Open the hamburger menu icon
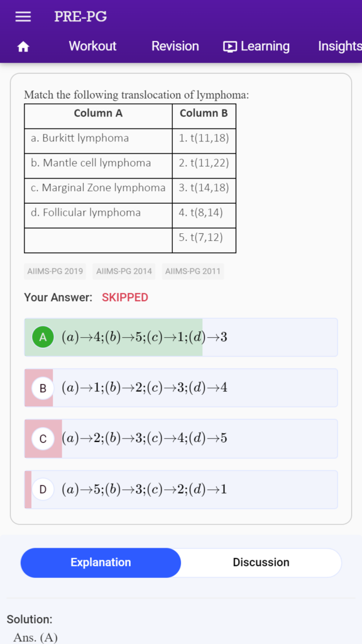Viewport: 362px width, 644px height. pos(23,16)
